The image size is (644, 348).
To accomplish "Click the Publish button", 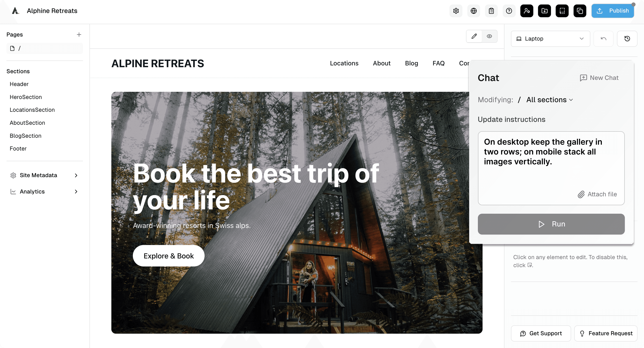I will point(613,11).
